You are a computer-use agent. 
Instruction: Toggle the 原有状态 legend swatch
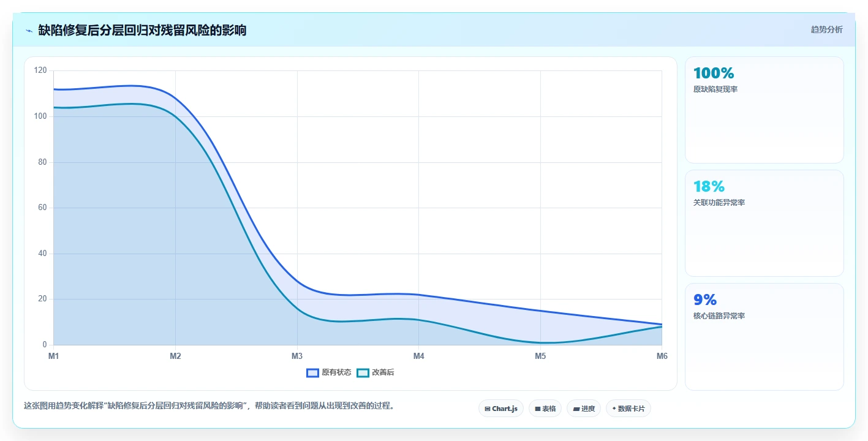click(x=312, y=372)
